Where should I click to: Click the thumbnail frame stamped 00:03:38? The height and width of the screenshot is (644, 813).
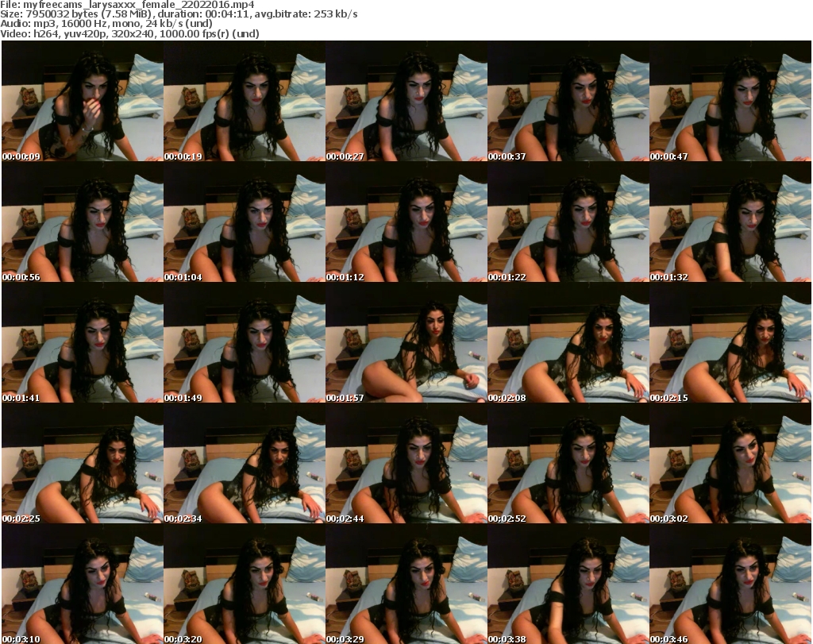coord(568,584)
